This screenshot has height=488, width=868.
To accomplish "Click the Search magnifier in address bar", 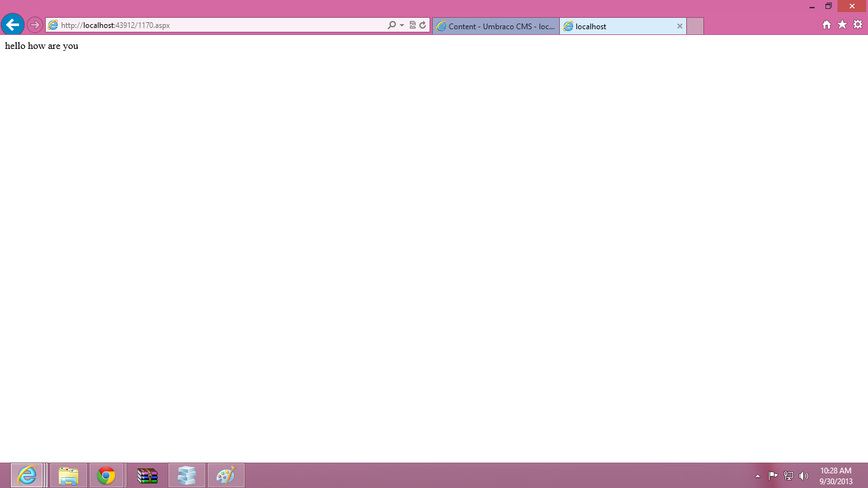I will [391, 25].
